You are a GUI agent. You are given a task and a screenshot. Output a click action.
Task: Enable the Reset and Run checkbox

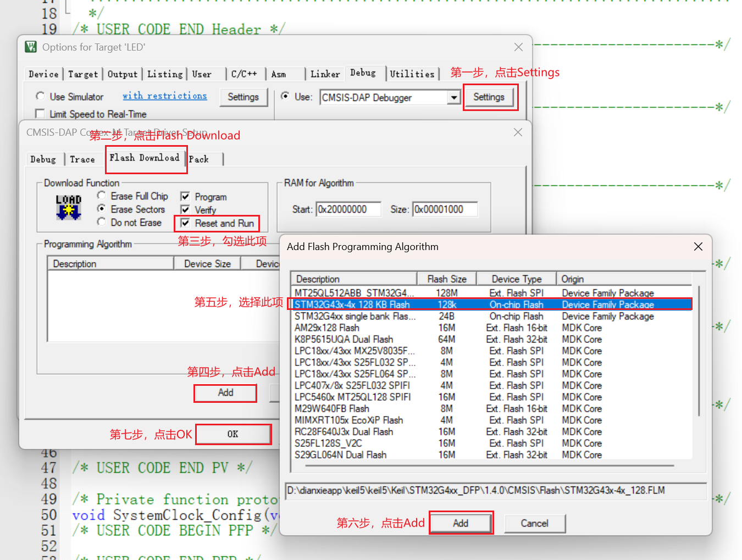(x=185, y=223)
